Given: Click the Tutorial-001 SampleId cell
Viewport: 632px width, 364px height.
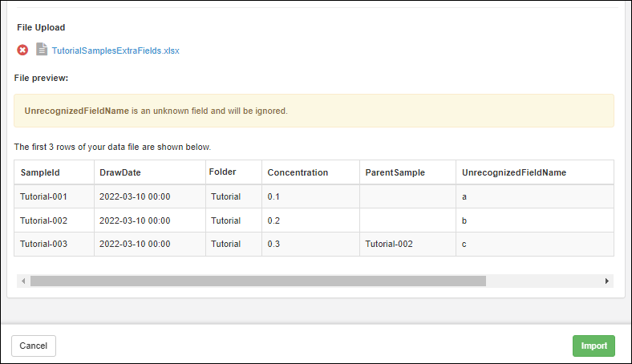Looking at the screenshot, I should pyautogui.click(x=43, y=196).
